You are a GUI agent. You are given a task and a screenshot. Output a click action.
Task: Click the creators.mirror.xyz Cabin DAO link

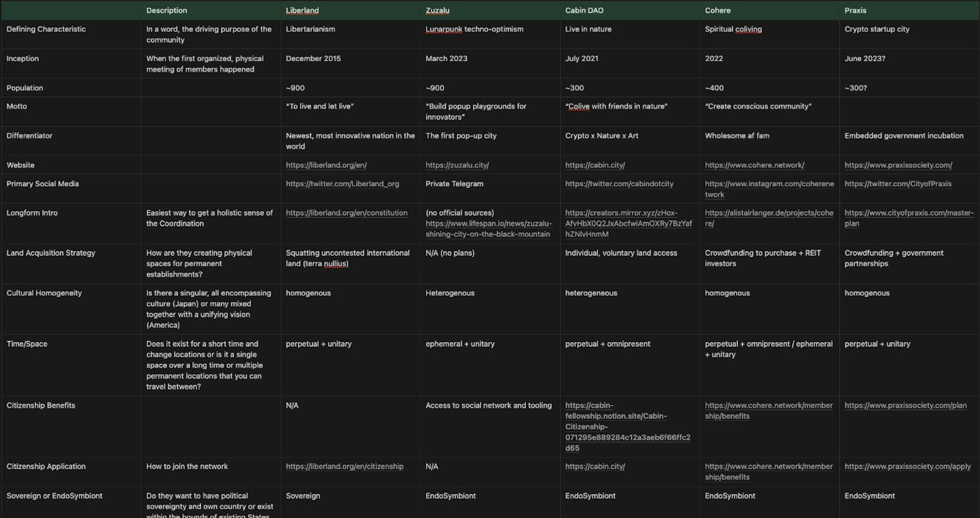(628, 224)
